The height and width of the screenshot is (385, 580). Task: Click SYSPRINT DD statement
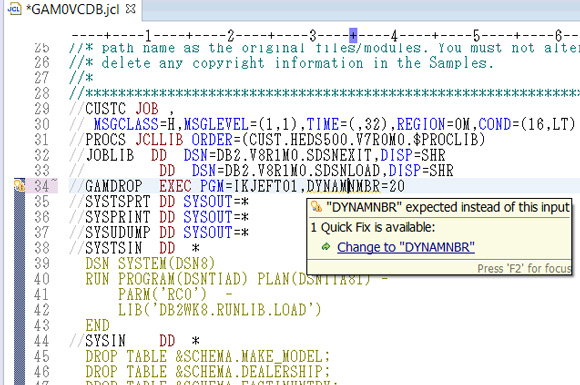(x=159, y=217)
